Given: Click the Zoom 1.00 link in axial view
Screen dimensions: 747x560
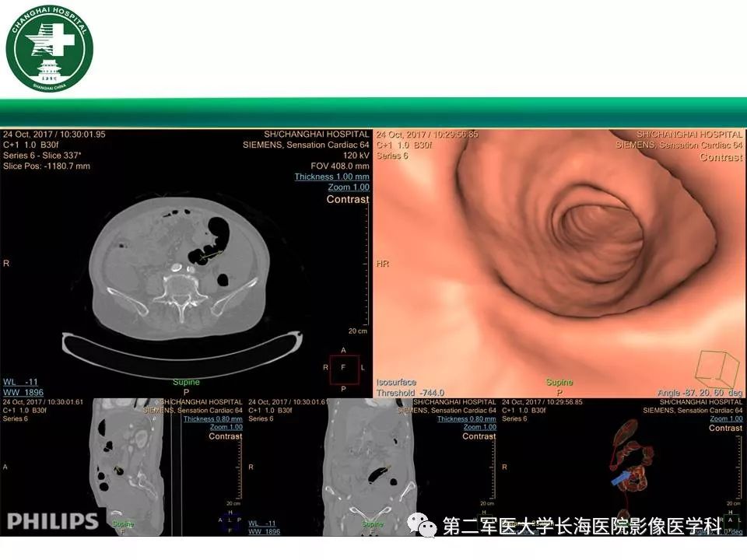Looking at the screenshot, I should point(349,187).
